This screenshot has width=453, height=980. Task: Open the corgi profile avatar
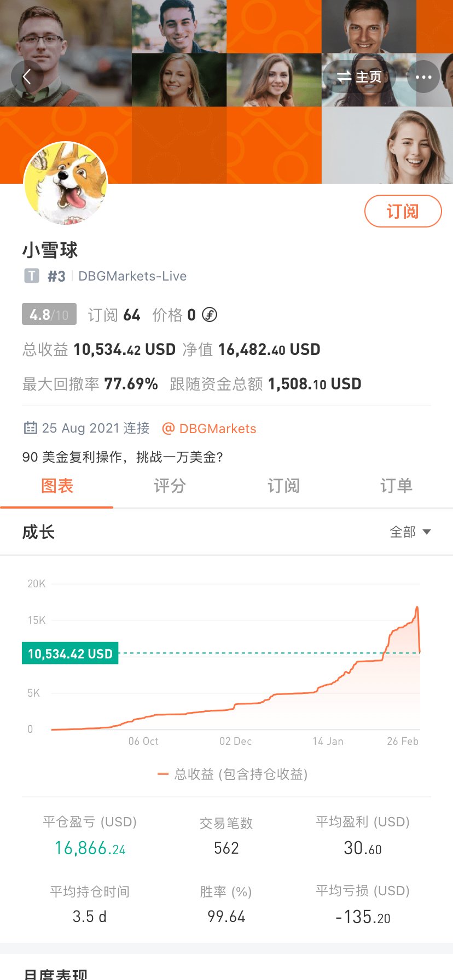(66, 183)
